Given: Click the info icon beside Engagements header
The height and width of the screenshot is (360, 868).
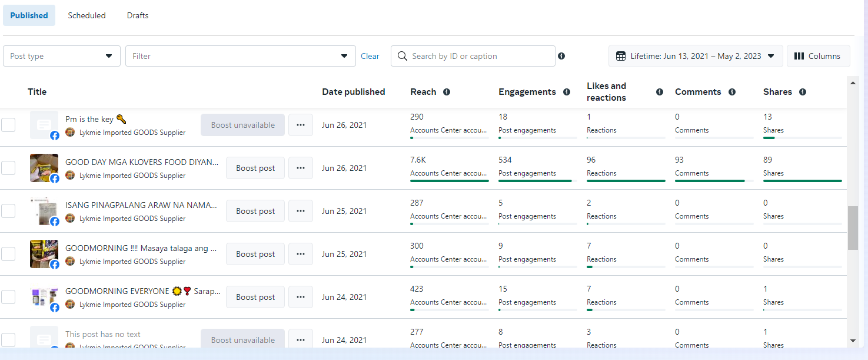Looking at the screenshot, I should tap(567, 92).
